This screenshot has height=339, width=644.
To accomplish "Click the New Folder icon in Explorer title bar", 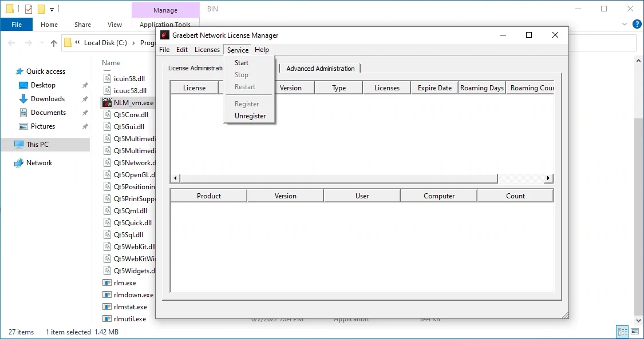I will (x=41, y=9).
